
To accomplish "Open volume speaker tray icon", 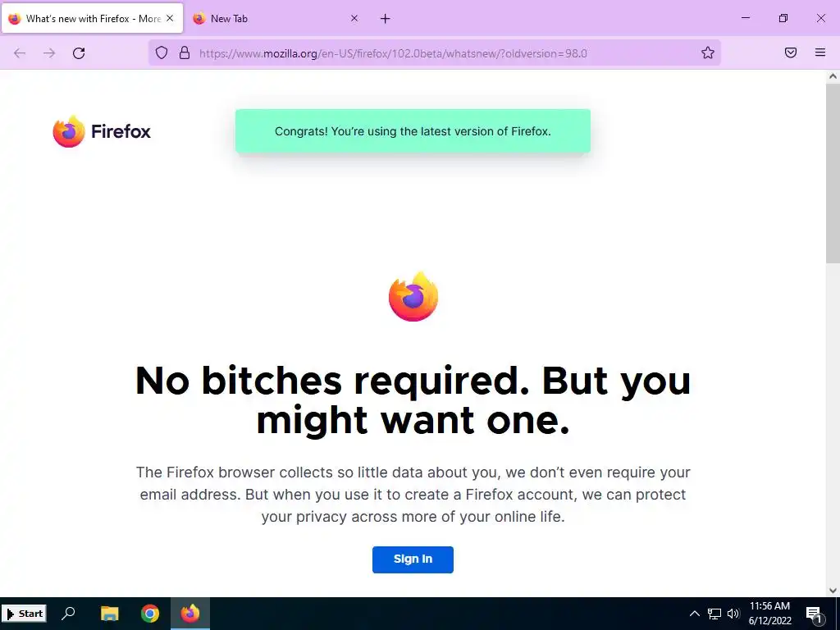I will click(733, 614).
